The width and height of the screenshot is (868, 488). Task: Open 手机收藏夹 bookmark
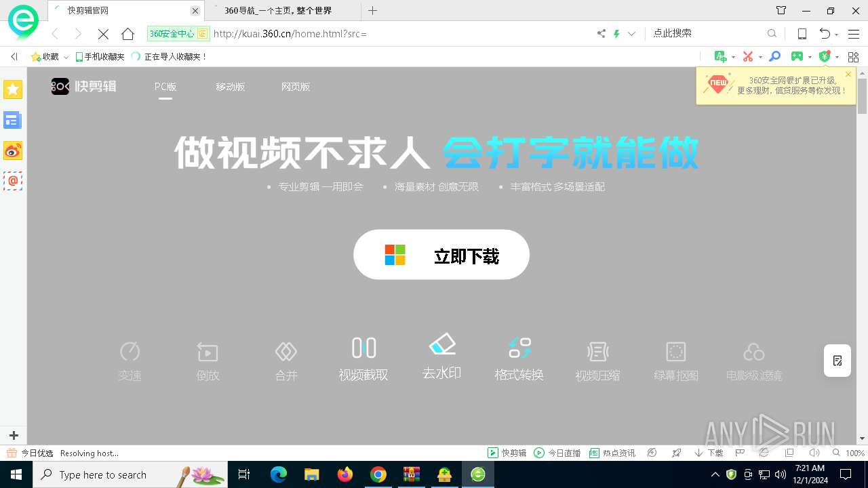click(x=100, y=57)
